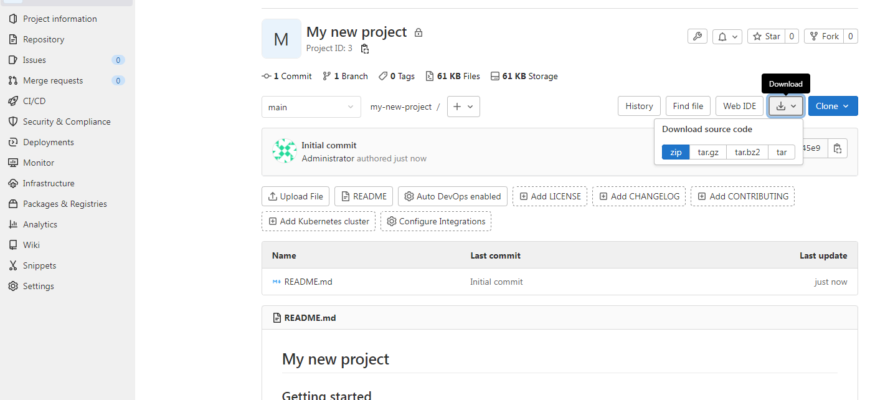Open Monitor in sidebar
Viewport: 870px width, 400px height.
[38, 163]
